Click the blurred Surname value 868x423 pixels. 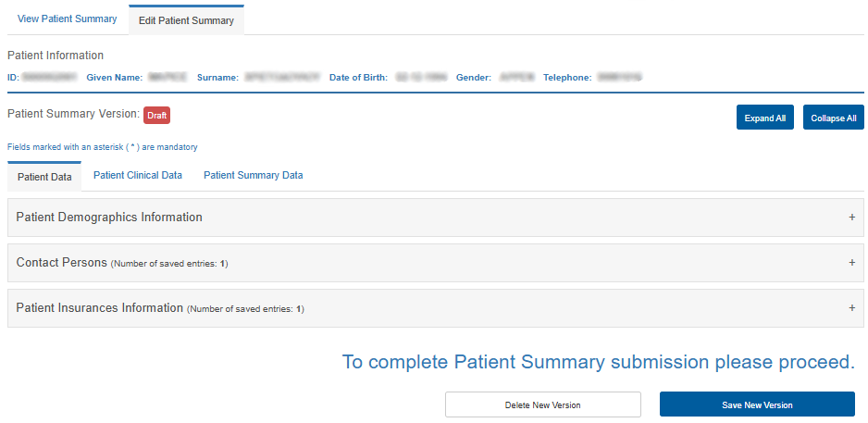284,78
